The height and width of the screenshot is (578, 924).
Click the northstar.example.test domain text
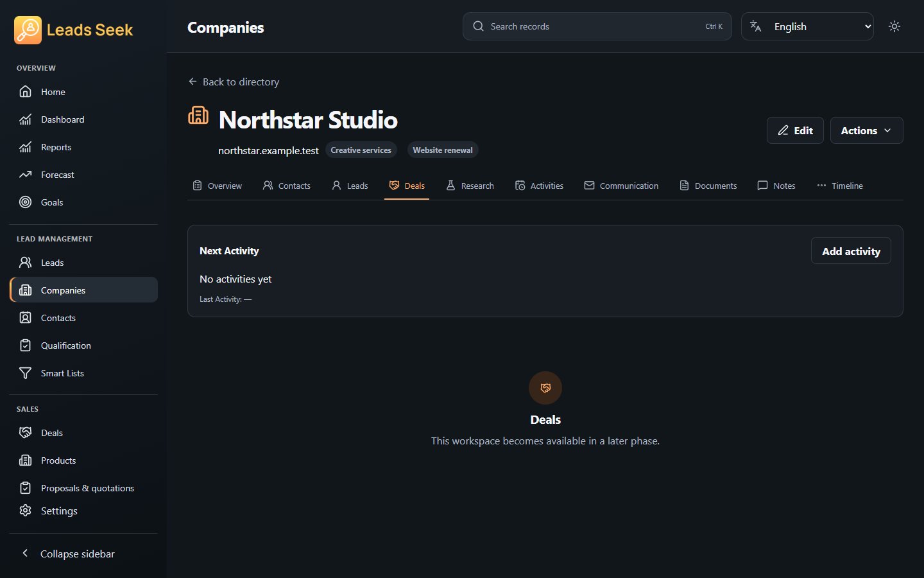tap(268, 150)
